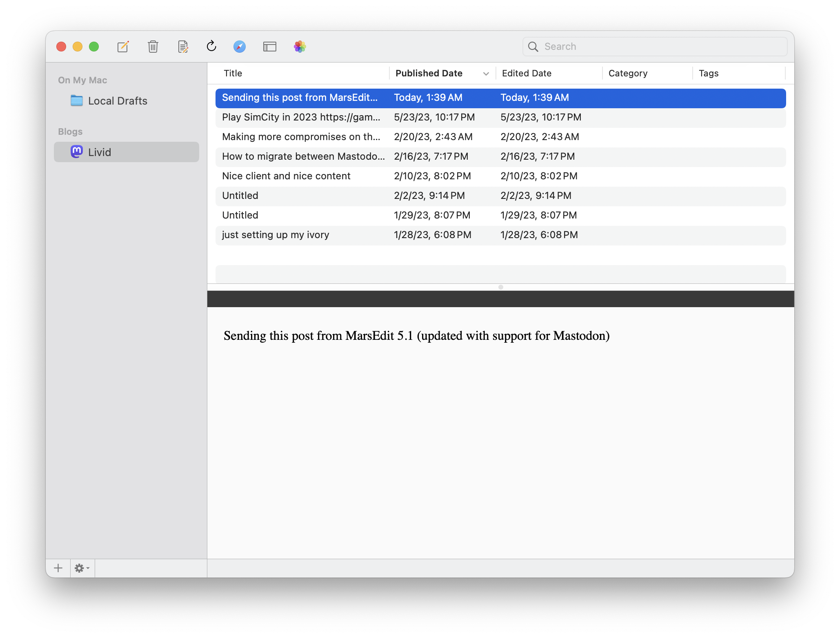Screen dimensions: 840x638
Task: Select the Livid Mastodon blog
Action: coord(100,152)
